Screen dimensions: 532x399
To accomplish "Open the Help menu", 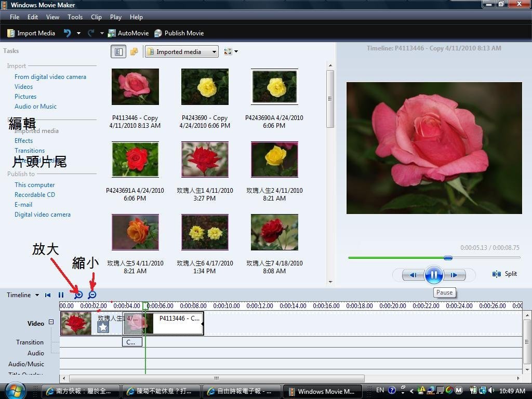I will tap(136, 17).
